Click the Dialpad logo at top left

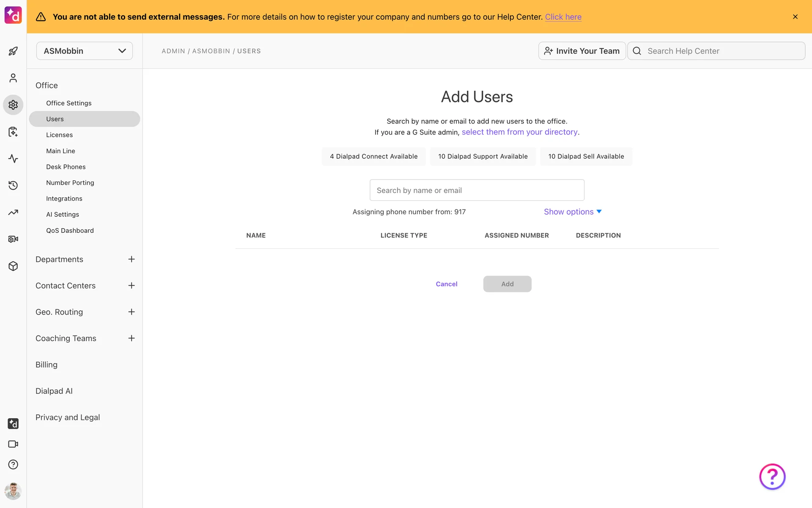point(13,15)
